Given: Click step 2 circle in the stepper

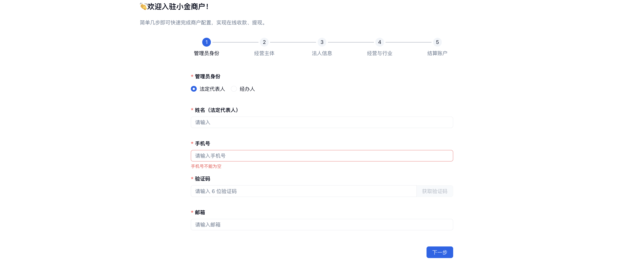Looking at the screenshot, I should tap(264, 42).
